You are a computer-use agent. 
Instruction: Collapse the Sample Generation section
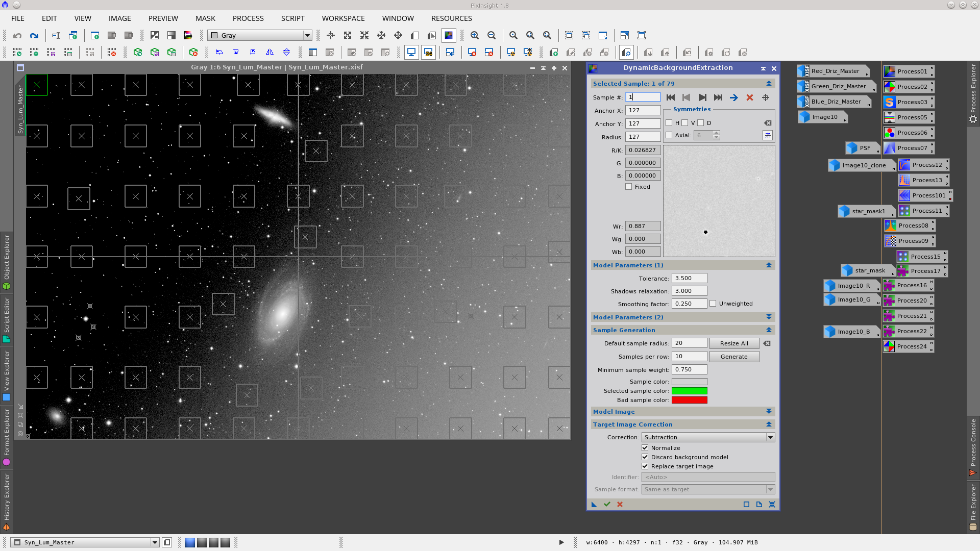coord(769,330)
